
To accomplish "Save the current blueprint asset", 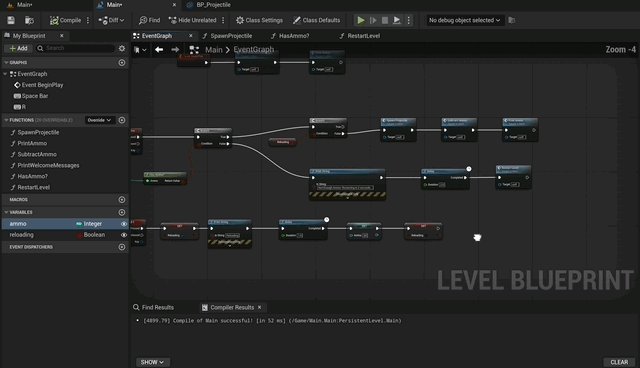I will pos(11,20).
